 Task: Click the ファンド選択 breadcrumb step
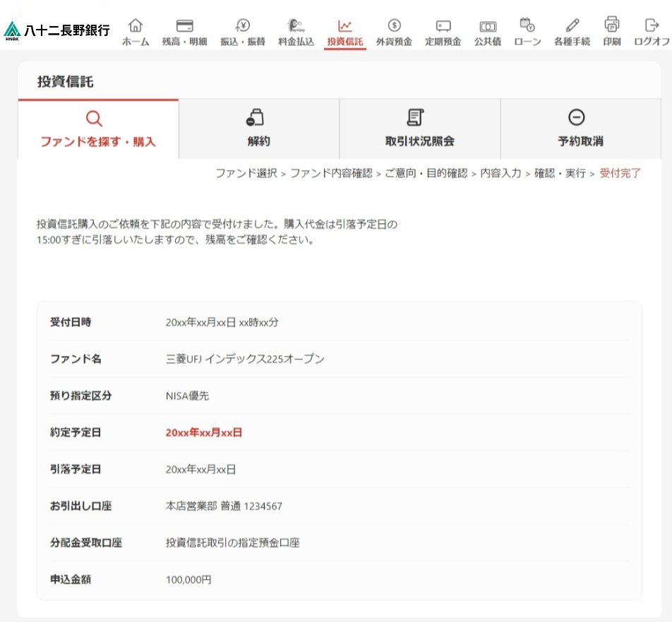246,173
